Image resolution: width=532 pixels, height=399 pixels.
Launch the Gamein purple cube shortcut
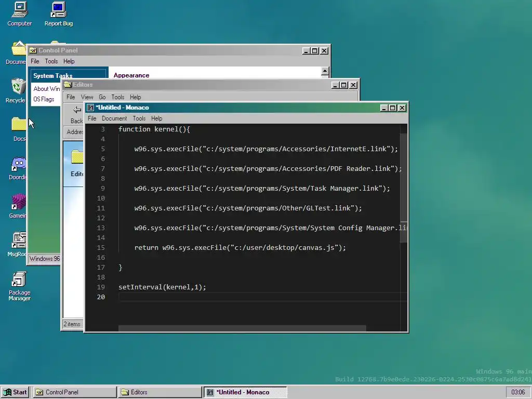(x=18, y=206)
